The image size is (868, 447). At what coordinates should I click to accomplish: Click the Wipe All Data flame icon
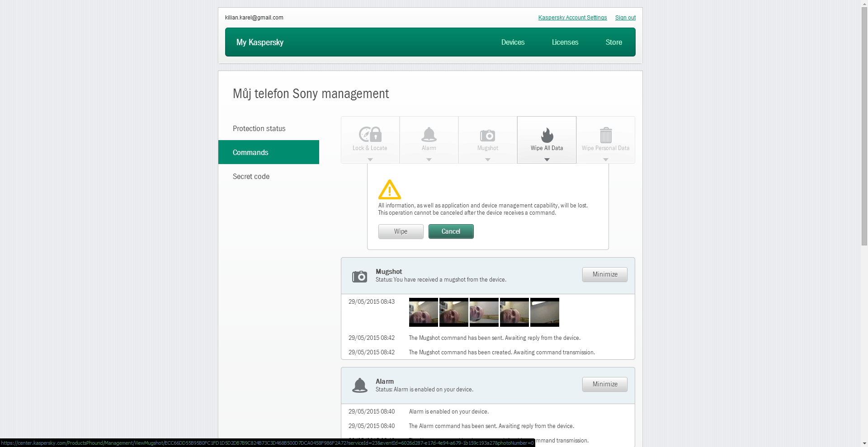(x=547, y=135)
